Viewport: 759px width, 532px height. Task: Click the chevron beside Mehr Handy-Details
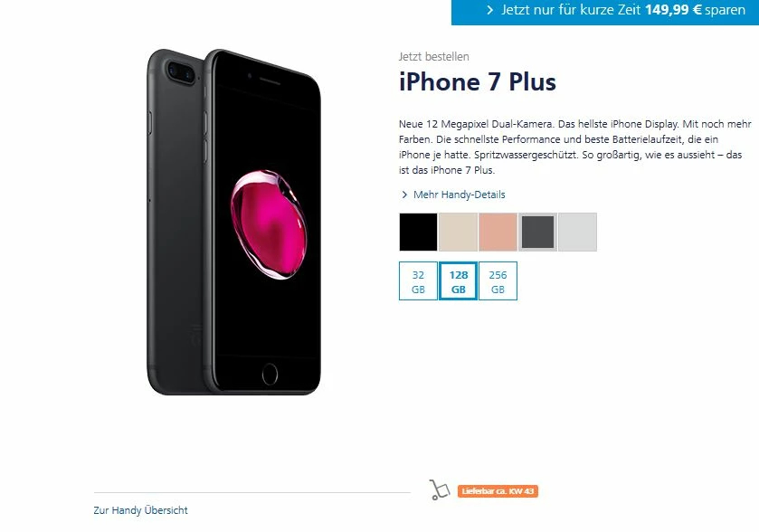pos(404,195)
